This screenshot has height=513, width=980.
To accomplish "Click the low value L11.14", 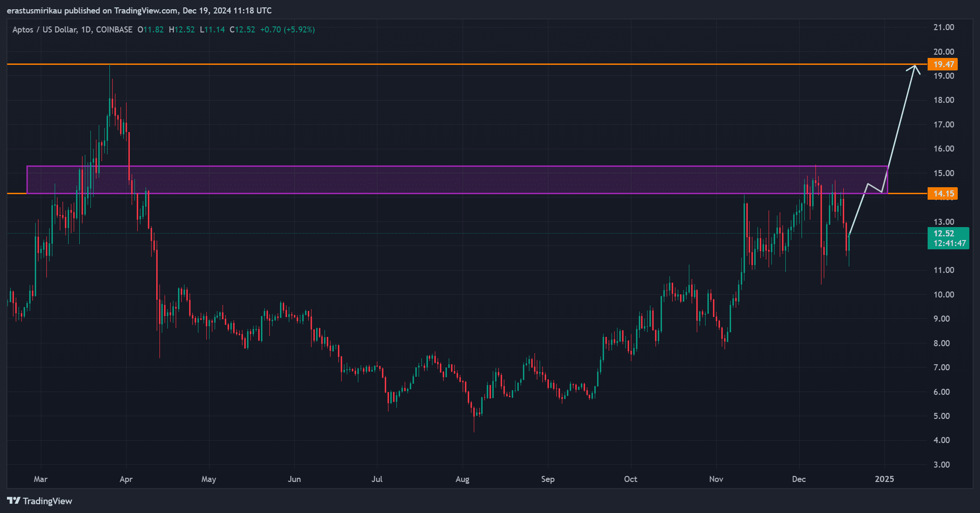I will [212, 30].
